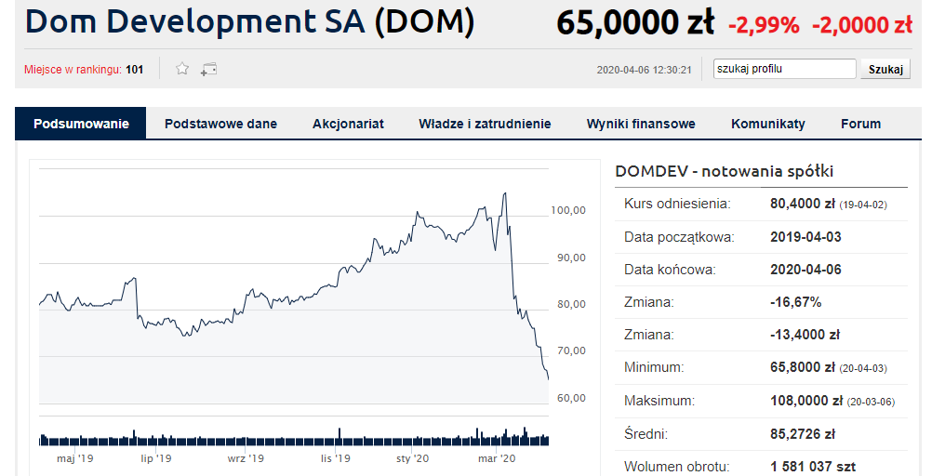Select the Wyniki finansowe tab
Viewport: 945px width, 476px height.
tap(641, 124)
